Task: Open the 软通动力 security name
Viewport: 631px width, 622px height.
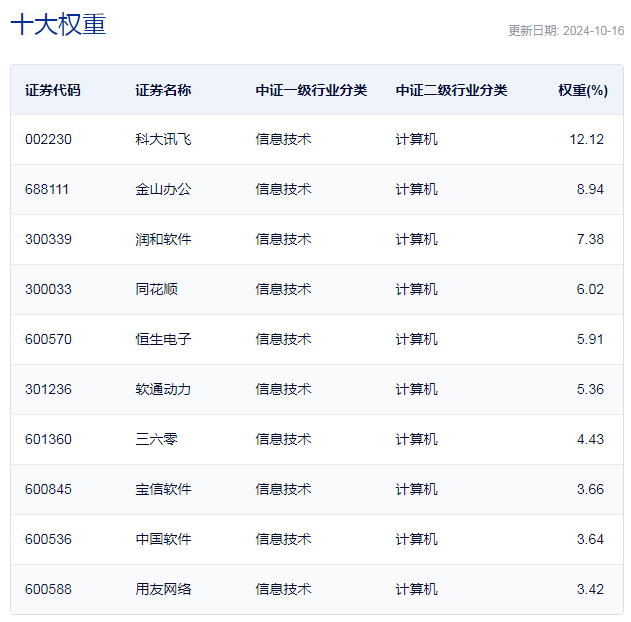Action: point(163,389)
